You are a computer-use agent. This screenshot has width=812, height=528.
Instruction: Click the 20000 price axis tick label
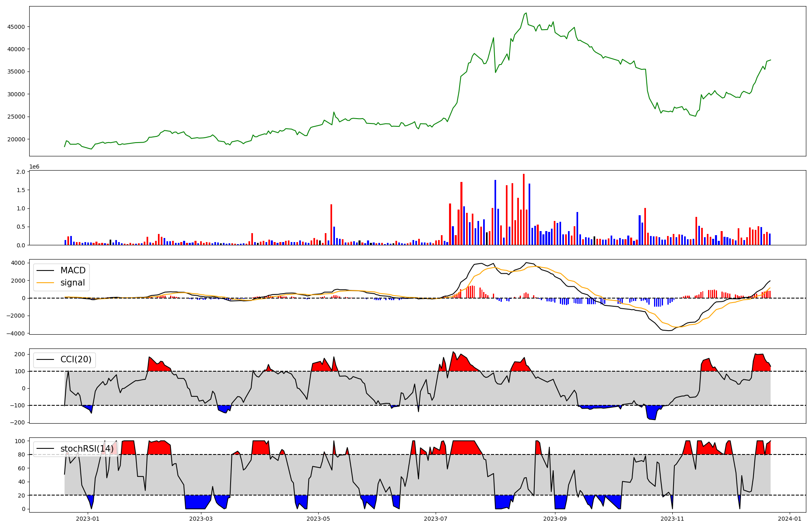tap(16, 139)
